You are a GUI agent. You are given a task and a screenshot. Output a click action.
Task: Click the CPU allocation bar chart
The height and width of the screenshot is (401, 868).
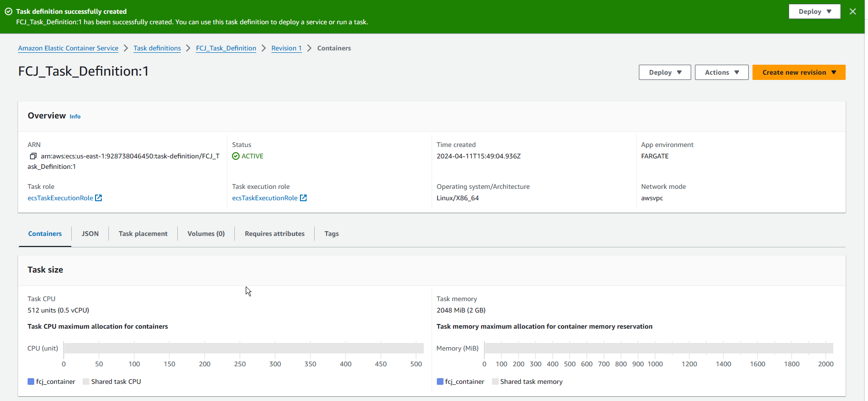244,348
